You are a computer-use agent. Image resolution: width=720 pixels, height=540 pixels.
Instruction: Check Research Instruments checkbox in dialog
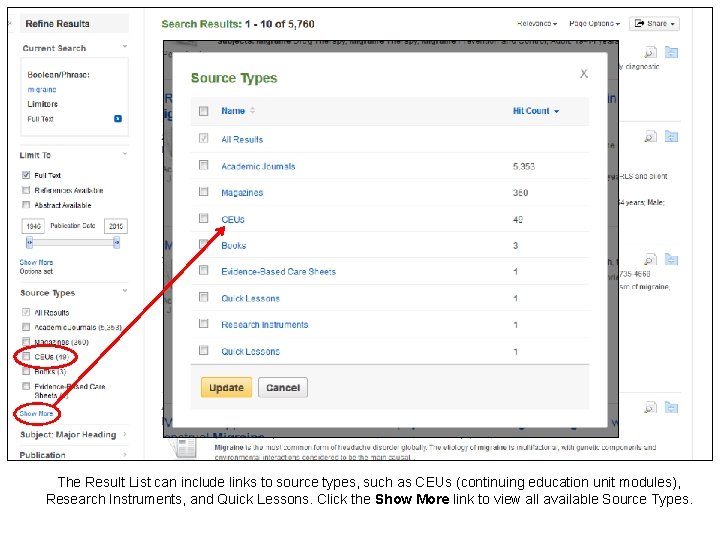click(203, 324)
